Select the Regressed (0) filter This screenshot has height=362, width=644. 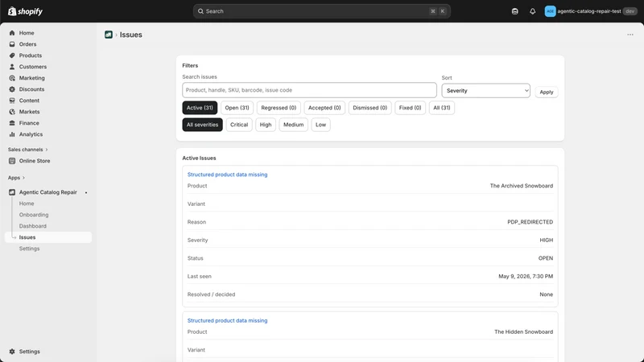(x=279, y=108)
